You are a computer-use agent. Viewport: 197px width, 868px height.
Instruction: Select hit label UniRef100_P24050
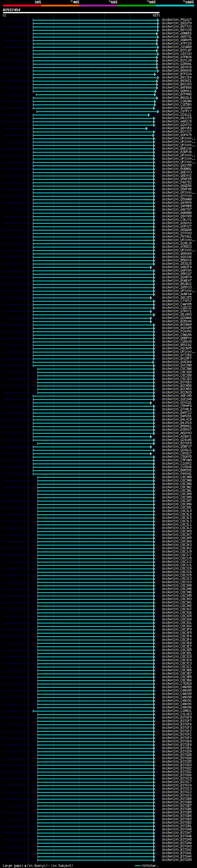pos(177,332)
